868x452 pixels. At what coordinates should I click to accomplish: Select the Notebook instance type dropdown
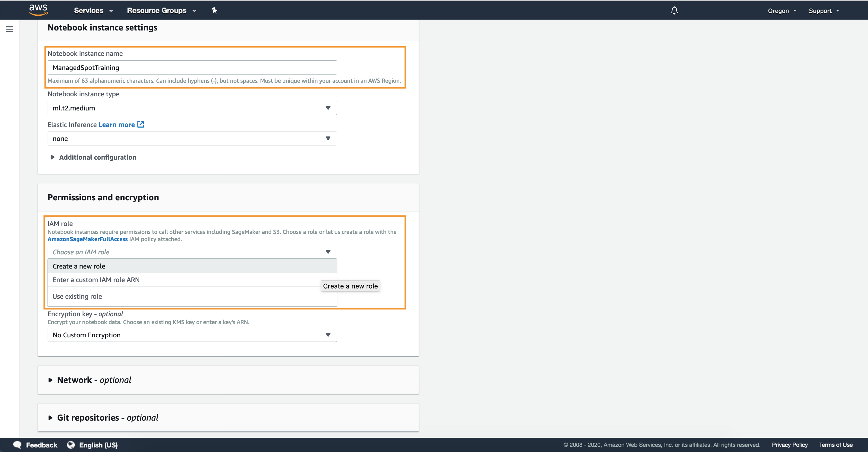[191, 107]
